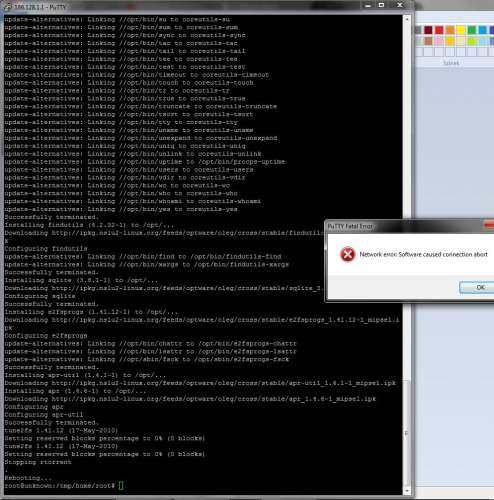
Task: Click the line linking /opt/bin/find
Action: click(x=143, y=256)
